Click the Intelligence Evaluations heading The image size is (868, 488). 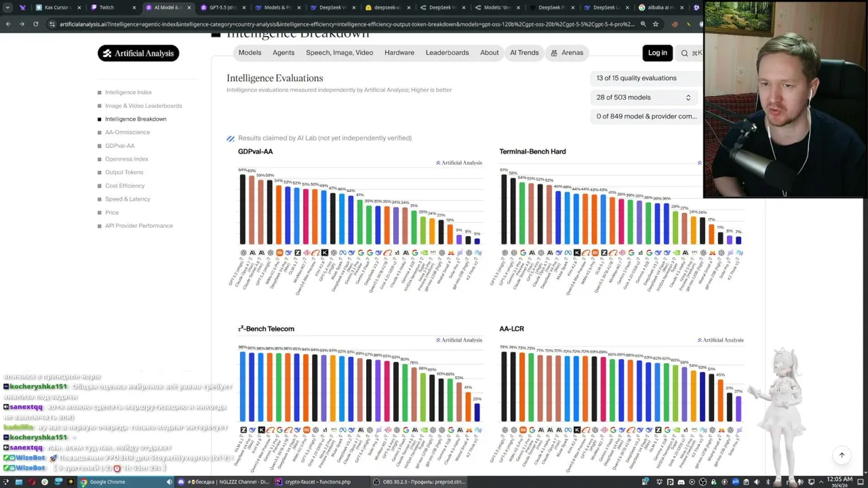[x=275, y=78]
